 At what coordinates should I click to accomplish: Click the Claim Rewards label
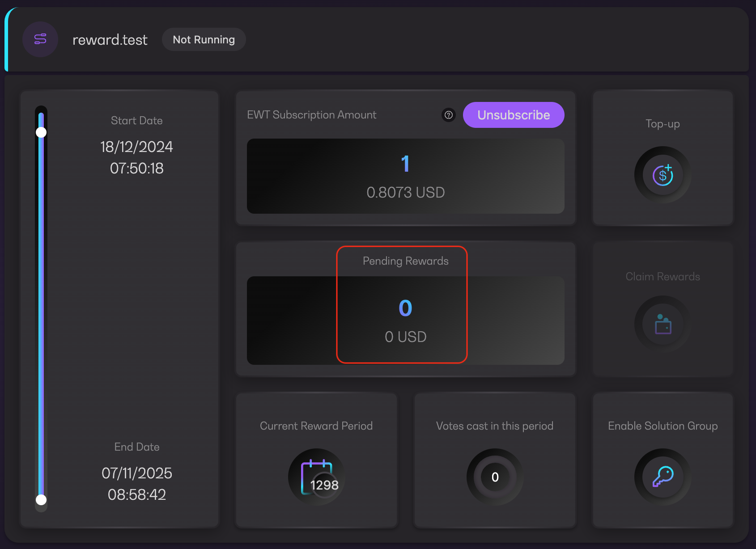pyautogui.click(x=663, y=277)
